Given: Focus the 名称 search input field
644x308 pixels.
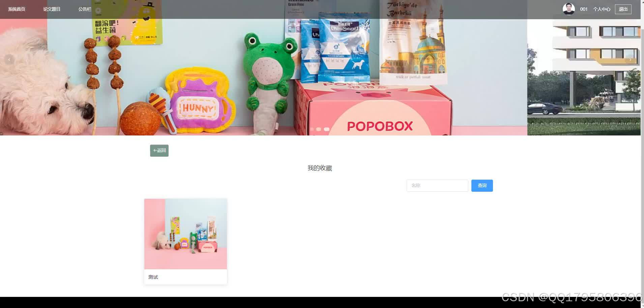Looking at the screenshot, I should point(437,186).
